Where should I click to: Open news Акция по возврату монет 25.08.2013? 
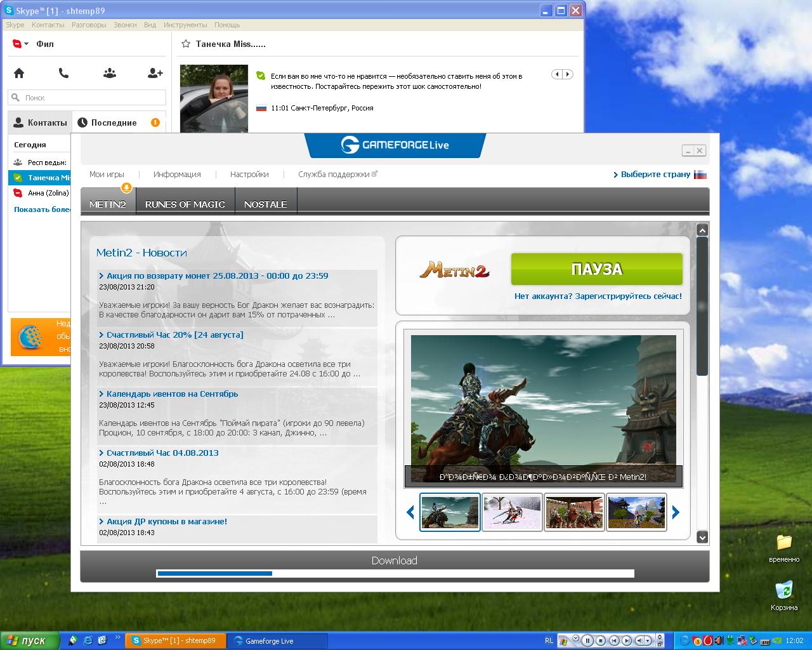coord(218,276)
